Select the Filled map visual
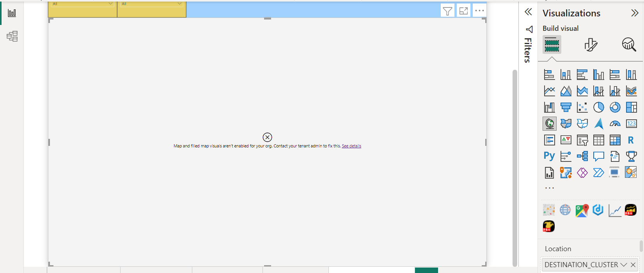Viewport: 644px width, 273px height. 566,124
